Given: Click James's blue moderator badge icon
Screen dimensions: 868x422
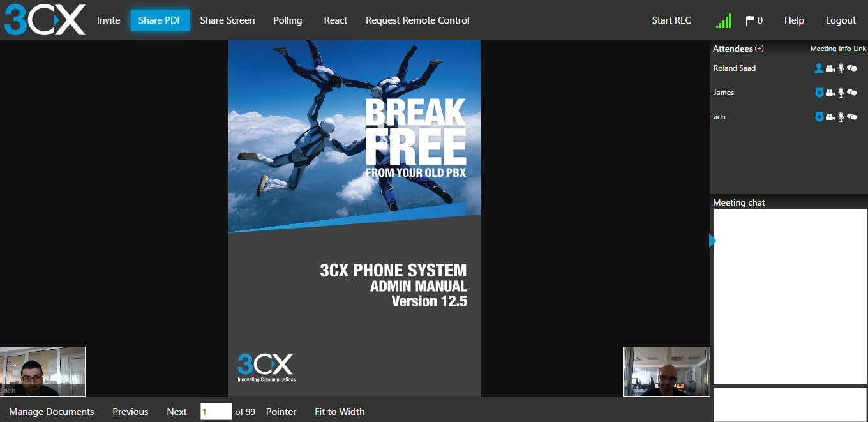Looking at the screenshot, I should coord(819,93).
